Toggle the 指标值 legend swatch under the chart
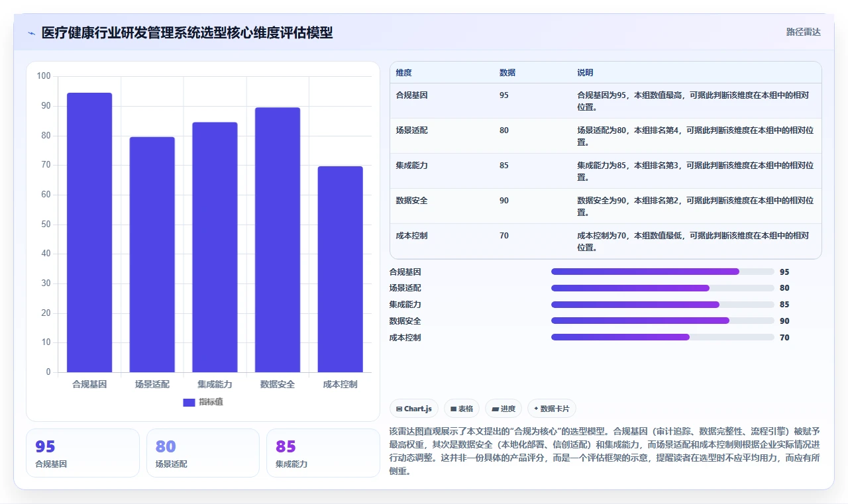The width and height of the screenshot is (848, 504). tap(189, 402)
